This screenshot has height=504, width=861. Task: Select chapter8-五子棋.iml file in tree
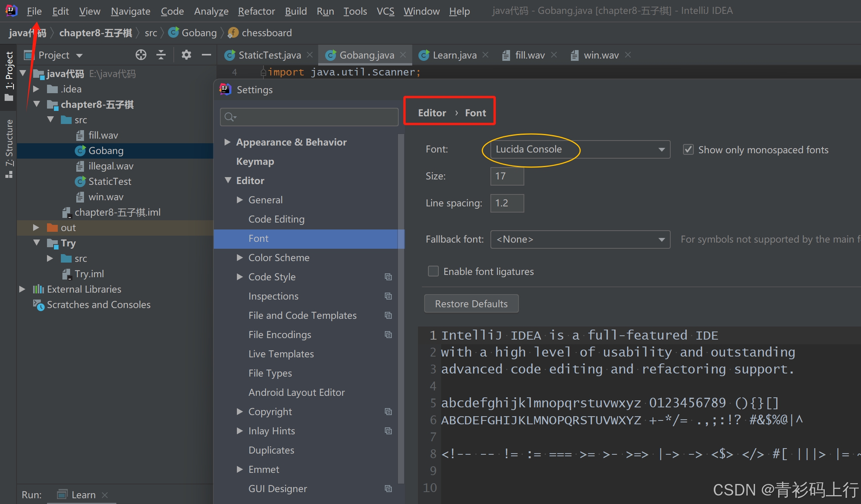pyautogui.click(x=117, y=212)
